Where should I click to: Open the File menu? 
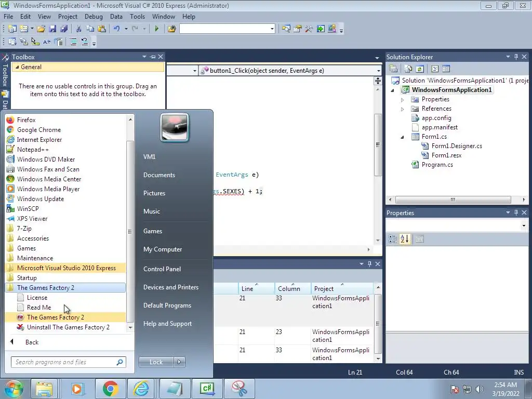(8, 17)
